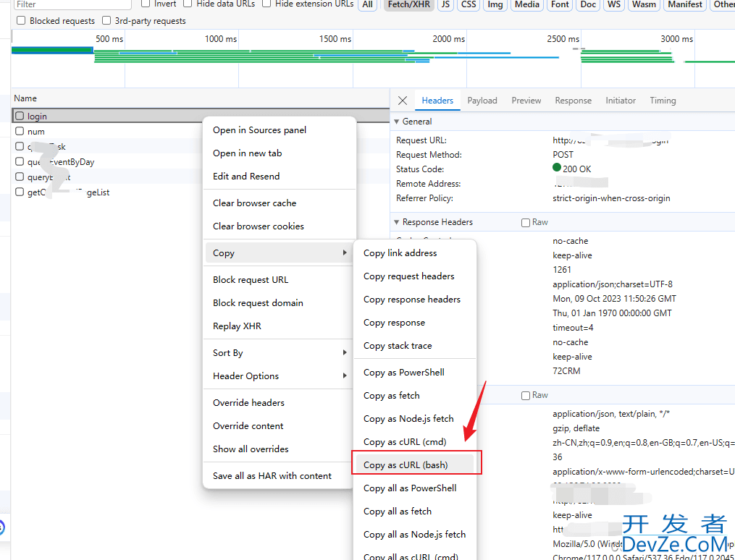
Task: Close the request details panel
Action: pyautogui.click(x=402, y=101)
